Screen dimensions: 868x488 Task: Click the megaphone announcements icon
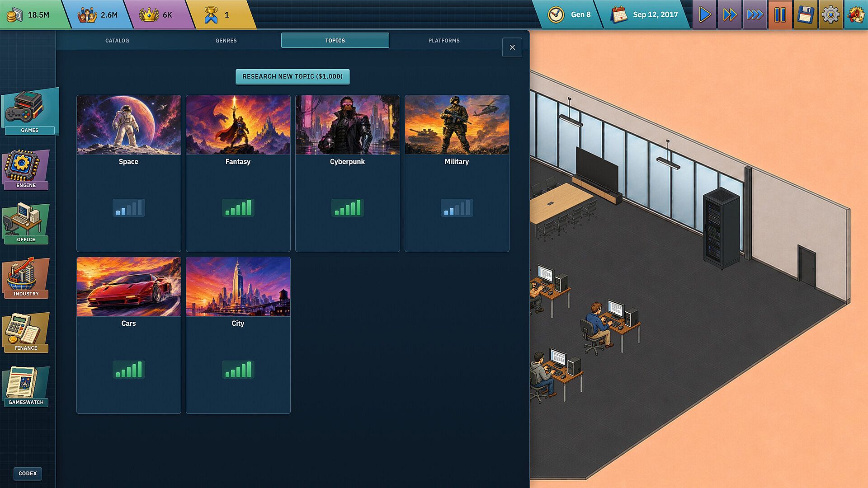click(856, 15)
